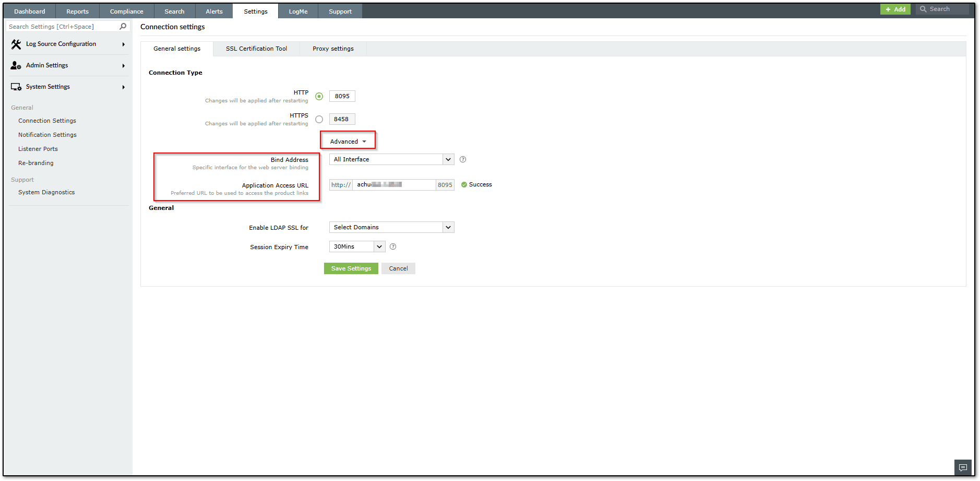The height and width of the screenshot is (481, 980).
Task: Click the Application Access URL hostname field
Action: click(394, 185)
